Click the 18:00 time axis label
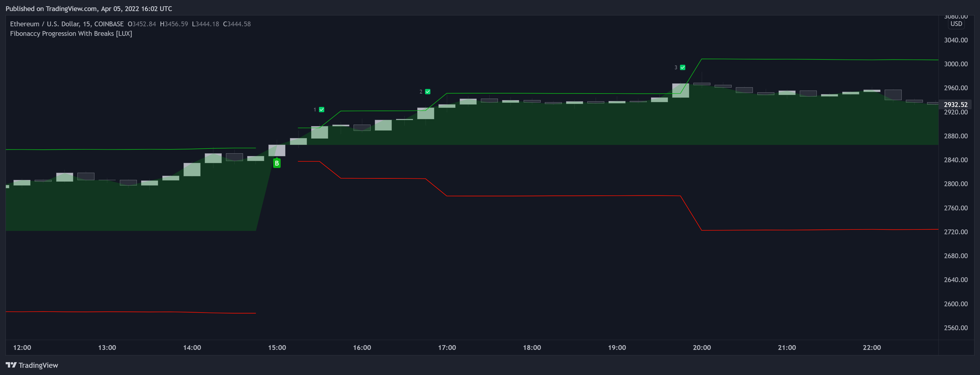 click(532, 348)
